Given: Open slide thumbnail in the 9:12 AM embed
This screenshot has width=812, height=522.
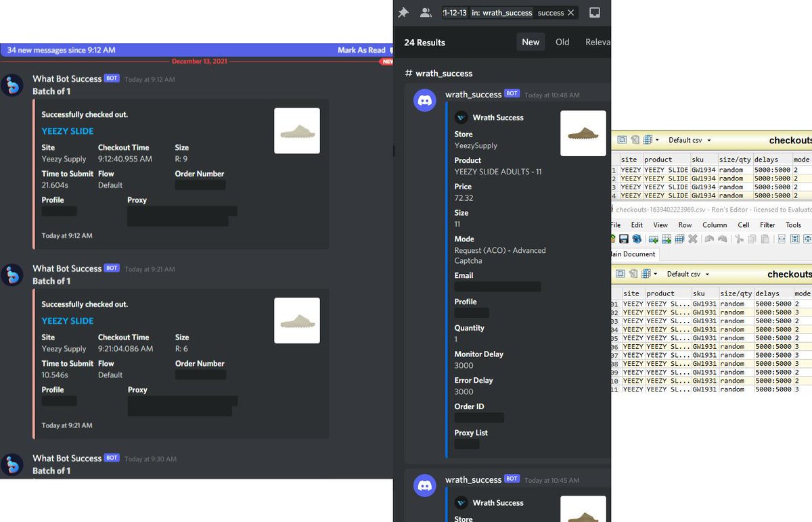Looking at the screenshot, I should pos(297,130).
